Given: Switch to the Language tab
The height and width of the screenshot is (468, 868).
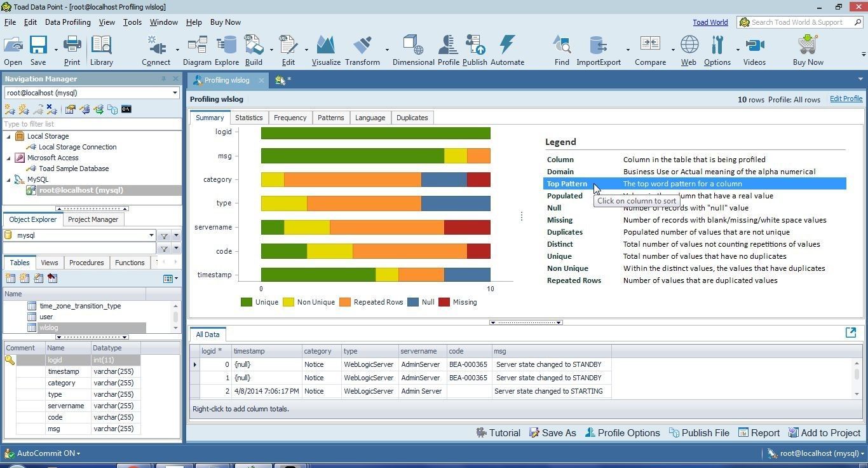Looking at the screenshot, I should tap(370, 118).
